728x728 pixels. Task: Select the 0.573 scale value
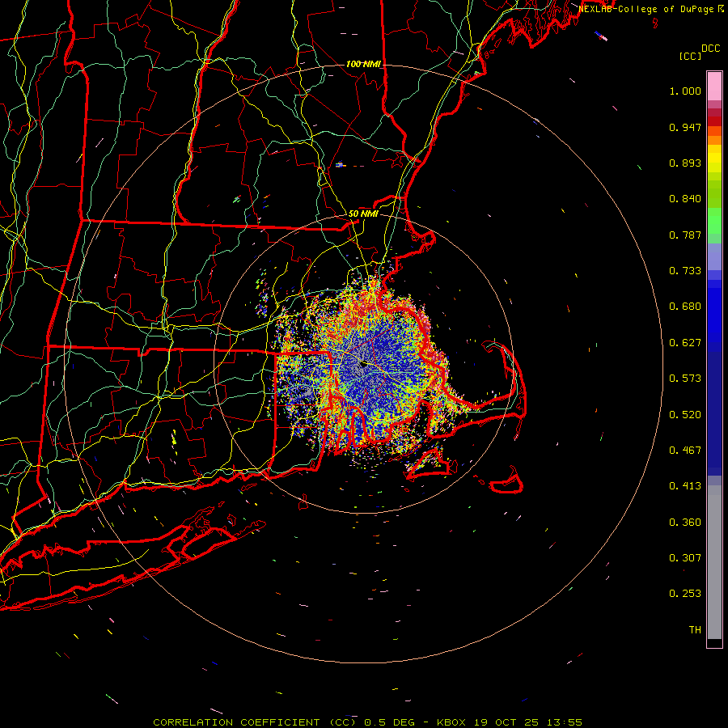tap(685, 379)
